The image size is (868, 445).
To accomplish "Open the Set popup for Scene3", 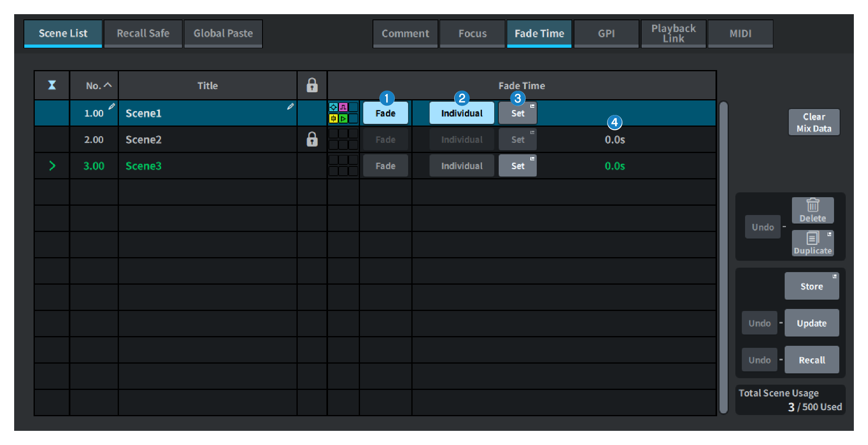I will point(517,166).
